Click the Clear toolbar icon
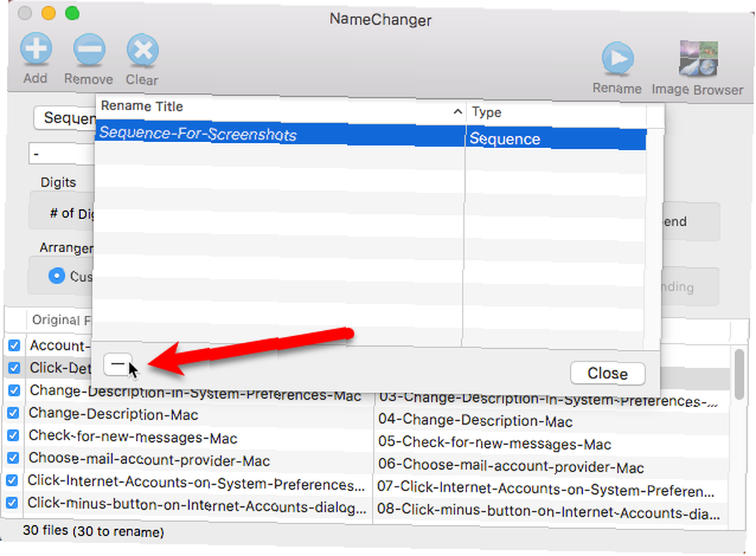The height and width of the screenshot is (556, 756). tap(142, 50)
